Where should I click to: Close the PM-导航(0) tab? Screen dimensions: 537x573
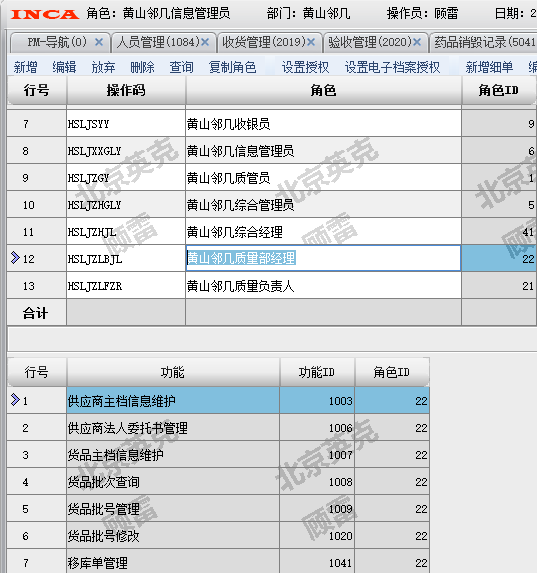point(99,42)
